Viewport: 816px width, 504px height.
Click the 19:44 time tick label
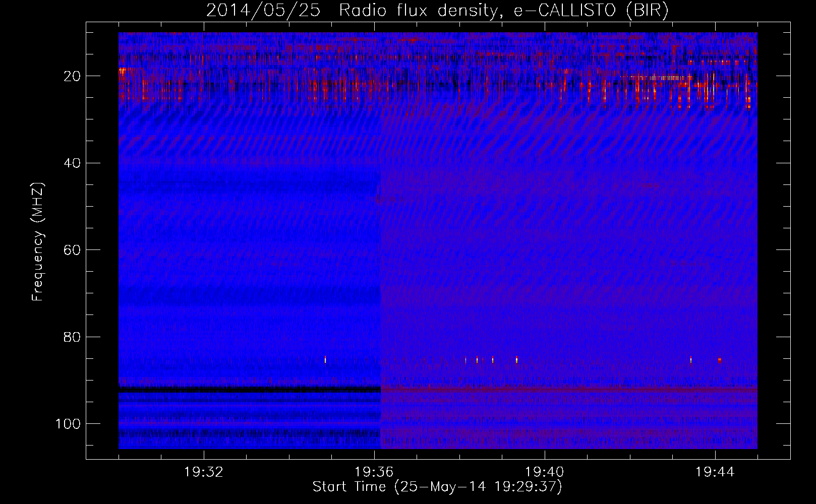pyautogui.click(x=715, y=472)
